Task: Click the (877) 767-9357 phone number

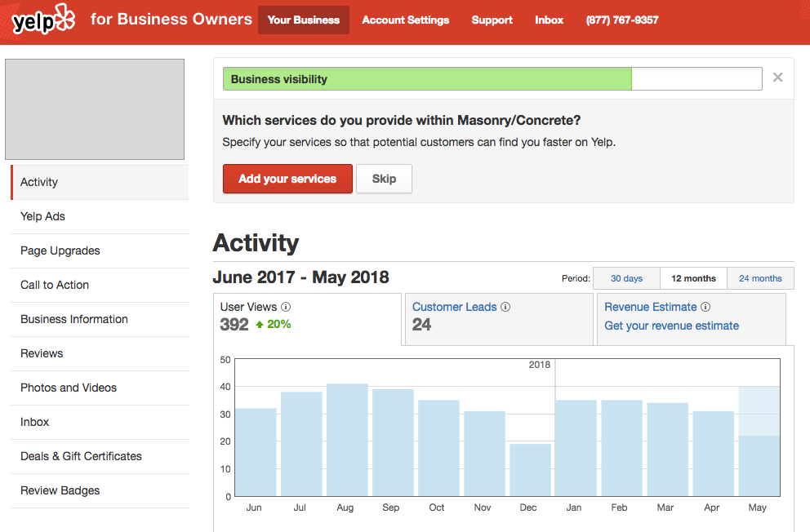Action: [622, 20]
